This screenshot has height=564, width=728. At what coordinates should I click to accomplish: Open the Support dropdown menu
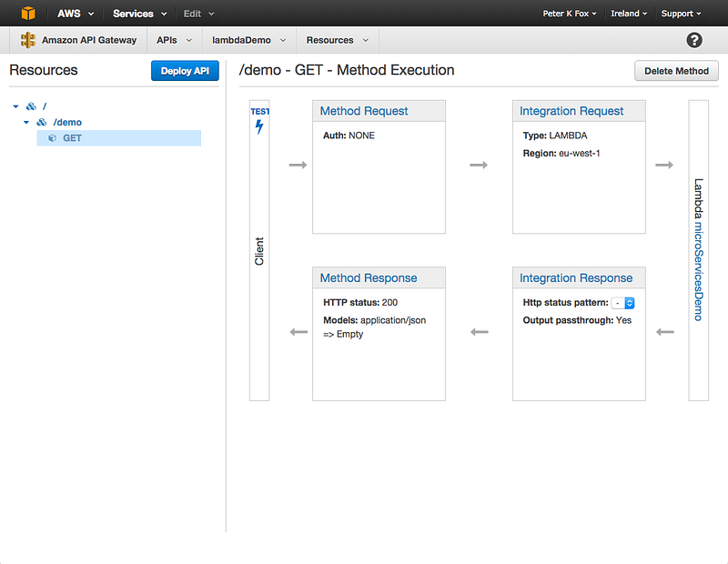point(681,14)
